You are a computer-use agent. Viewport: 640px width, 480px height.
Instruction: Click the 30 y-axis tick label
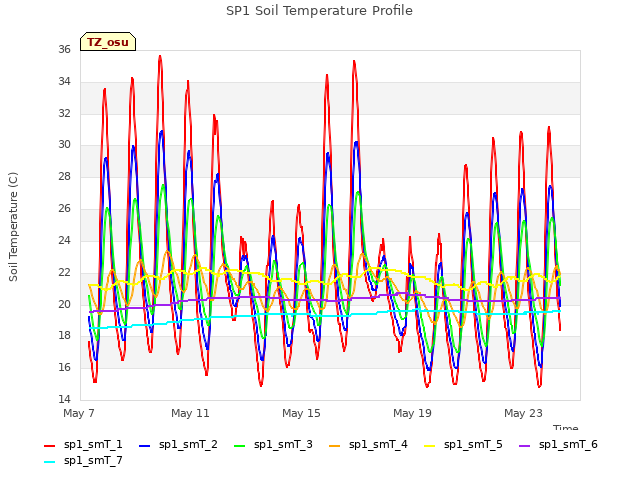point(64,144)
